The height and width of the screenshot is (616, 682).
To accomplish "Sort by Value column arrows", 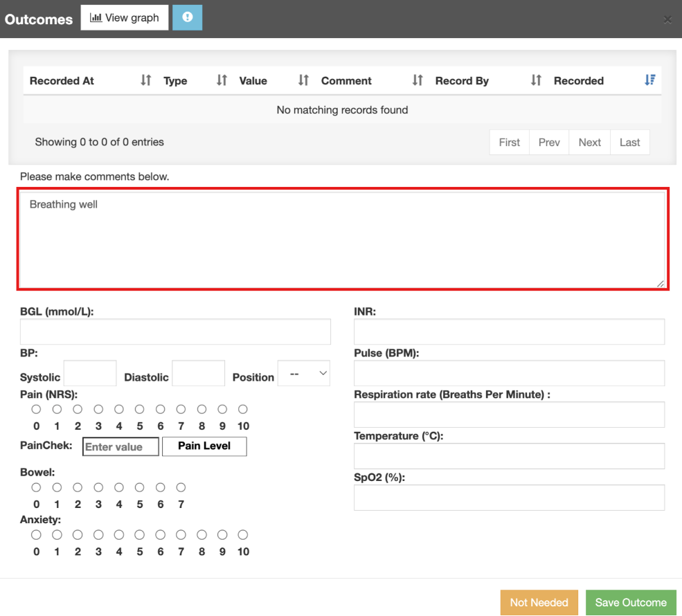I will coord(303,80).
